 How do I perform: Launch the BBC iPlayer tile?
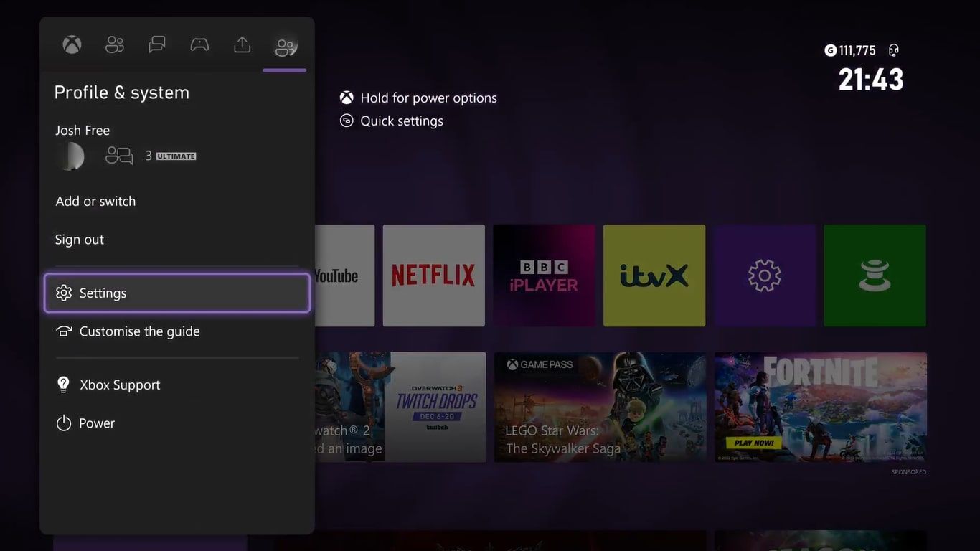[x=544, y=275]
